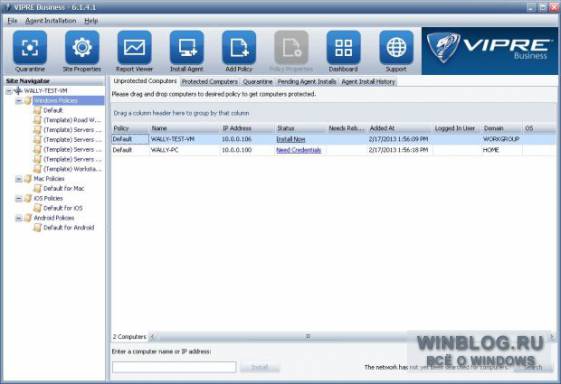Open Site Properties gear icon

click(82, 48)
